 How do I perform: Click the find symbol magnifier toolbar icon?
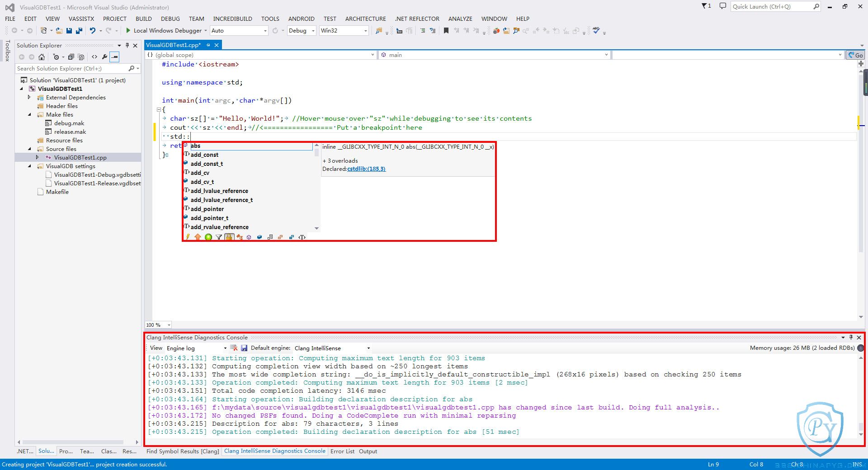point(516,30)
